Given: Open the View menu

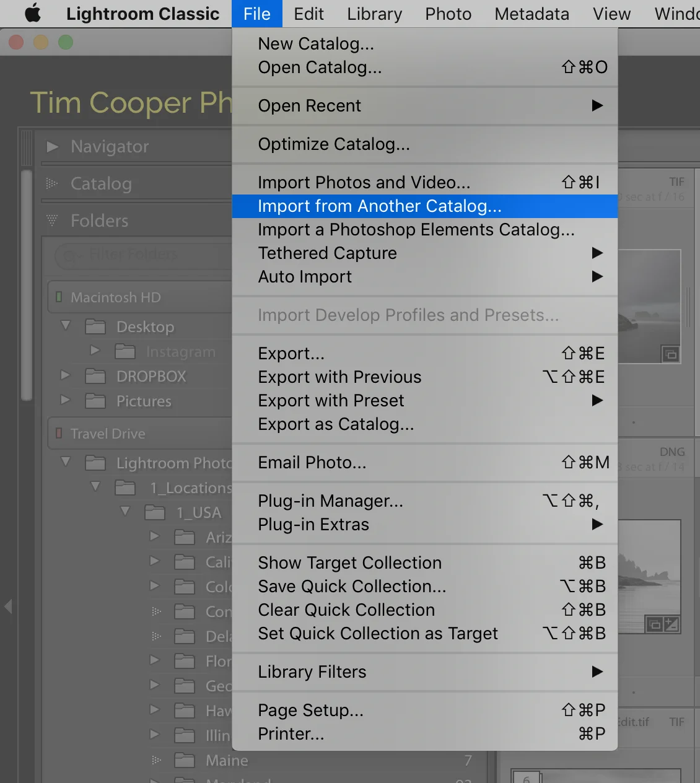Looking at the screenshot, I should [x=611, y=14].
